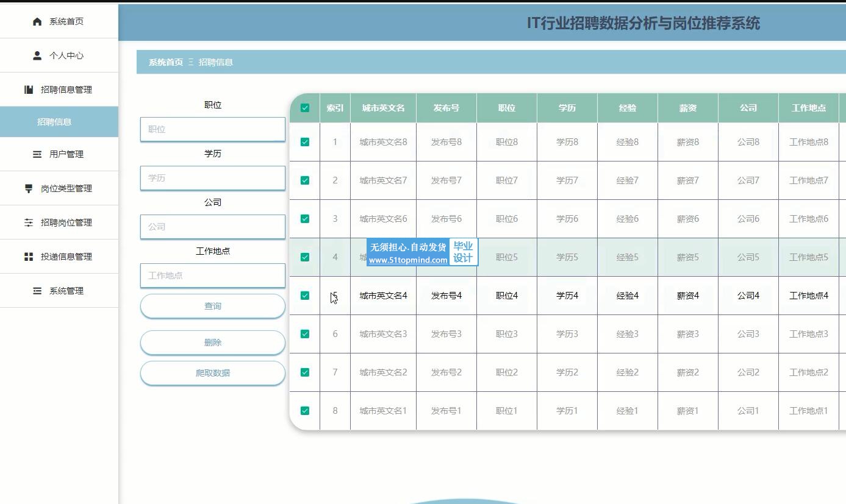
Task: Click the 城市英文名 column header
Action: coord(383,108)
